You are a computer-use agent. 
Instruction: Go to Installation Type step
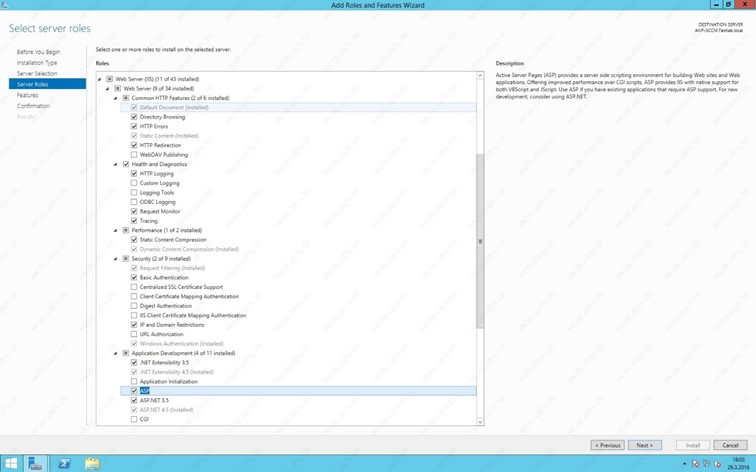(37, 63)
